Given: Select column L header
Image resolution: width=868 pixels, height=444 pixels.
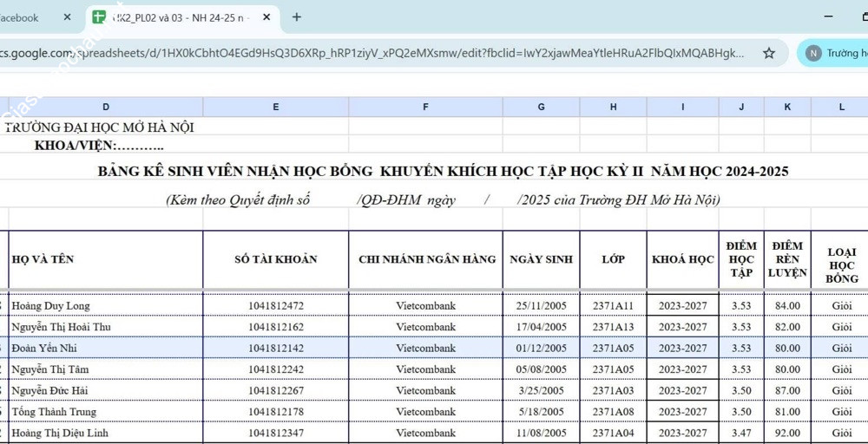Looking at the screenshot, I should click(841, 107).
